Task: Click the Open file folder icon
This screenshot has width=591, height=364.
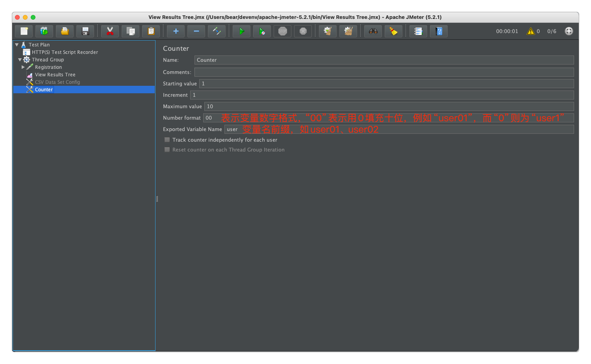Action: [65, 31]
